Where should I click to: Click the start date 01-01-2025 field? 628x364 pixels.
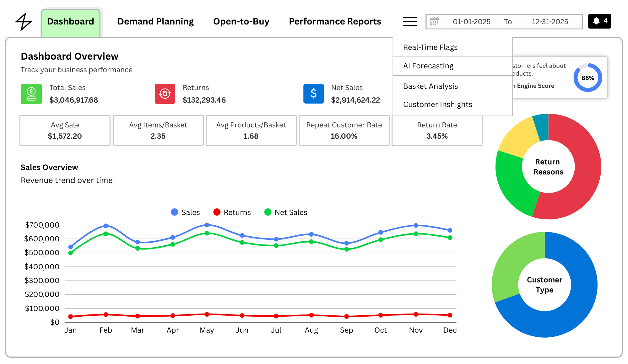472,22
